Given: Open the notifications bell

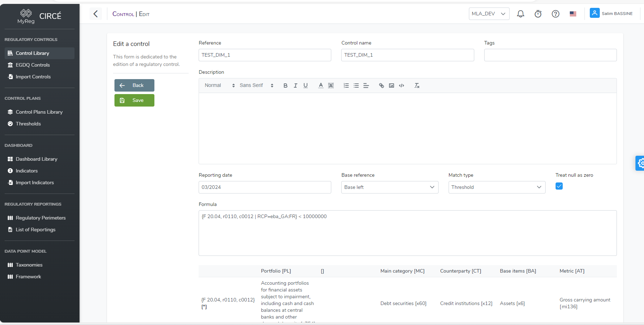Looking at the screenshot, I should tap(520, 14).
